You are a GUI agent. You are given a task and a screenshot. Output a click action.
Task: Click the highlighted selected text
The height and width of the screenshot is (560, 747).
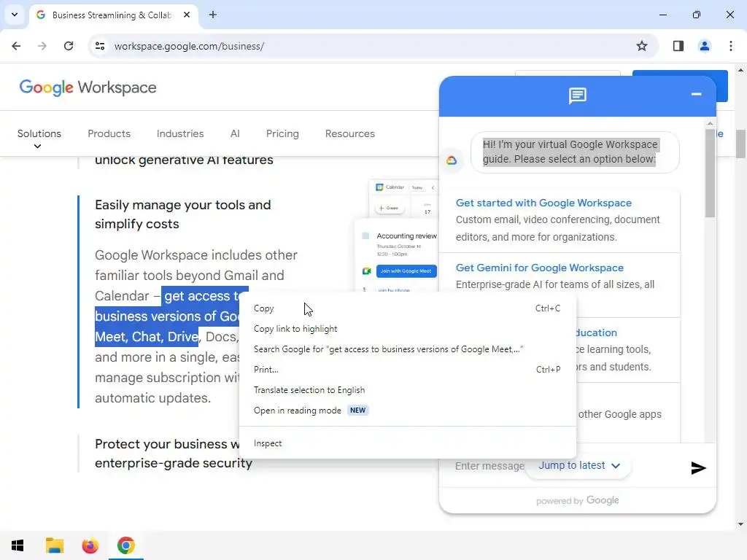pos(167,316)
